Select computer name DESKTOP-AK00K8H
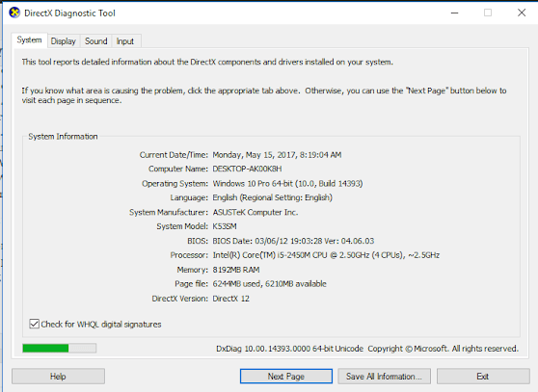Screen dimensions: 538x392 click(x=247, y=169)
